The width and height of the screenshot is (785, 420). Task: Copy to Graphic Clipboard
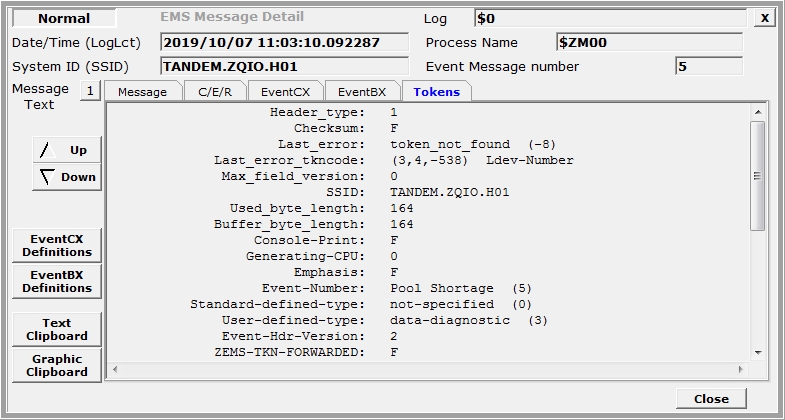pyautogui.click(x=57, y=365)
